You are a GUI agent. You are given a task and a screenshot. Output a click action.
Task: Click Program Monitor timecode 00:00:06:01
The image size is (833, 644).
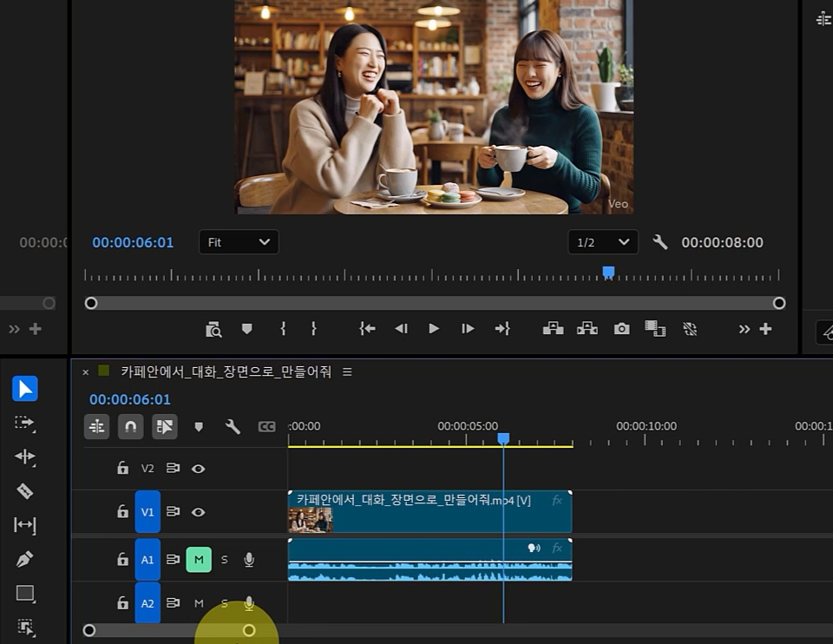point(133,242)
